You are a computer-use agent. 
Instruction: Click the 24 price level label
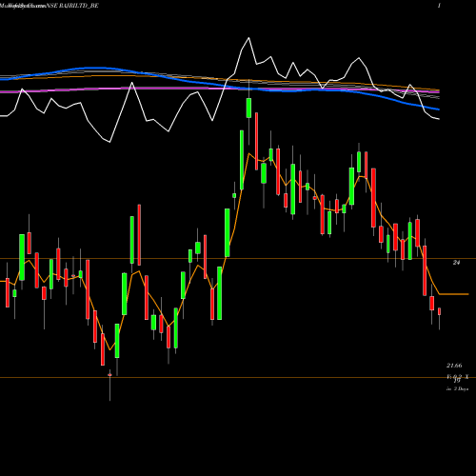pos(456,263)
